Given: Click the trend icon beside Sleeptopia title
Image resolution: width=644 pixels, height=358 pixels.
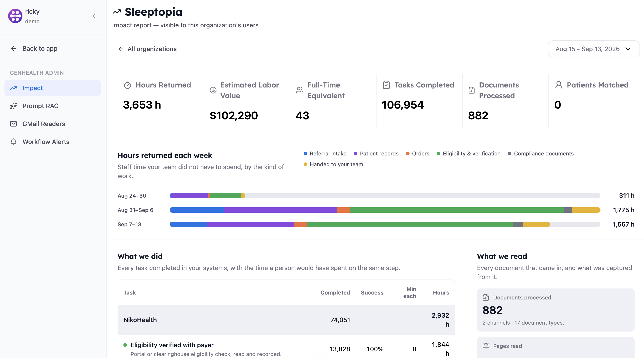Looking at the screenshot, I should [x=117, y=12].
